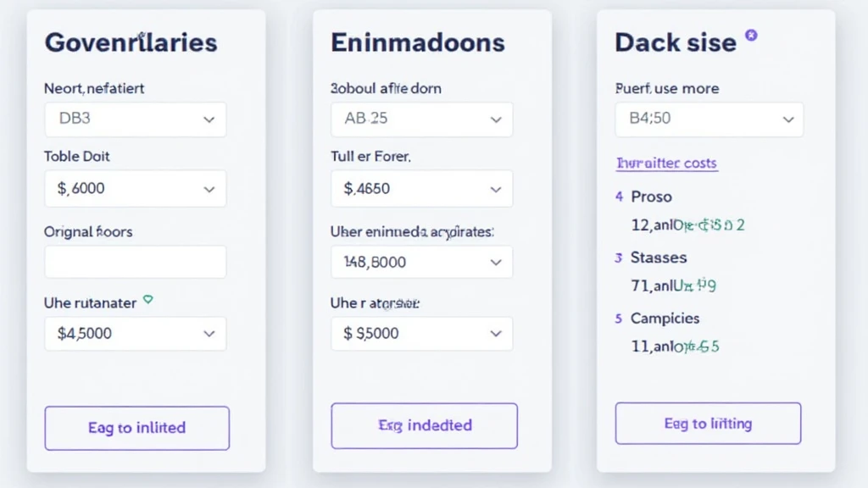Click the Original foors empty input field
Viewport: 868px width, 488px height.
(136, 262)
